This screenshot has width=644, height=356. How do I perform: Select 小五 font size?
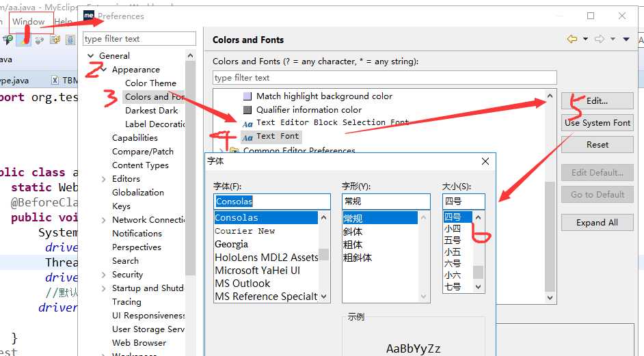pos(453,252)
